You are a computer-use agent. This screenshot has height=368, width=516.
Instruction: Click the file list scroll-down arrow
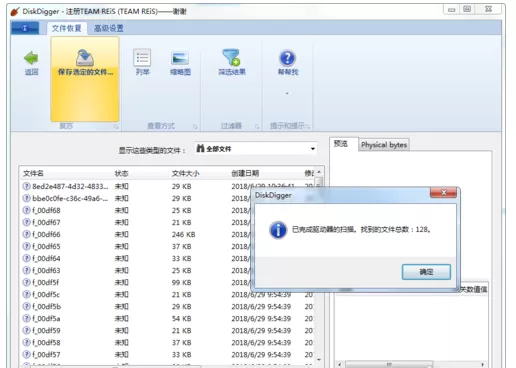point(319,359)
